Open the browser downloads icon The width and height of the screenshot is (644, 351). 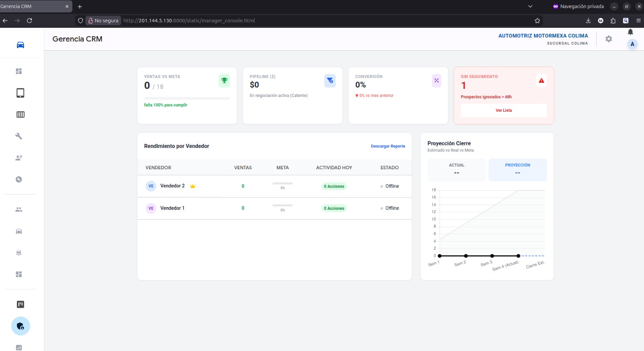[588, 21]
